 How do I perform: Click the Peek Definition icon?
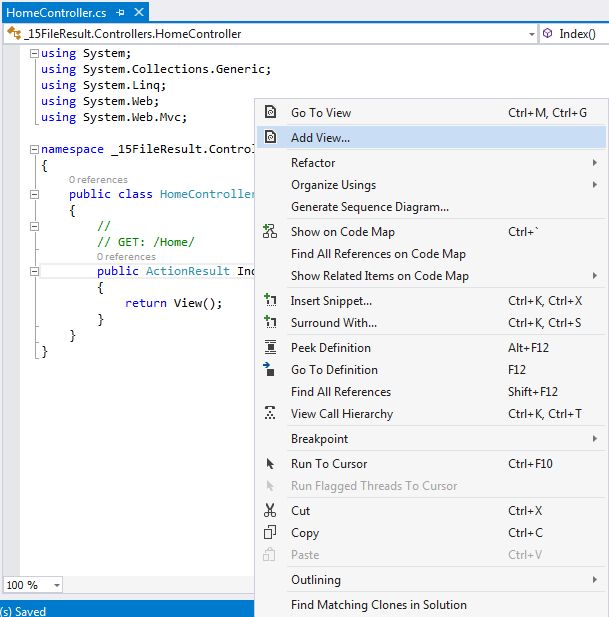[270, 348]
